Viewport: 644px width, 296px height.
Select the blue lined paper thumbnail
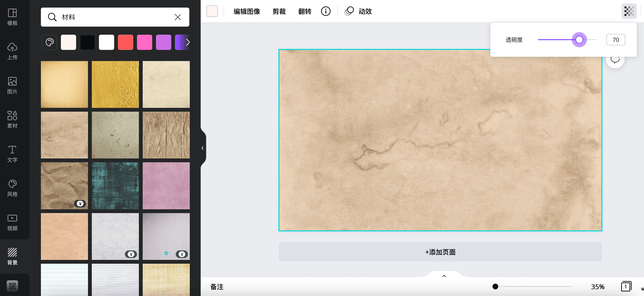click(64, 280)
